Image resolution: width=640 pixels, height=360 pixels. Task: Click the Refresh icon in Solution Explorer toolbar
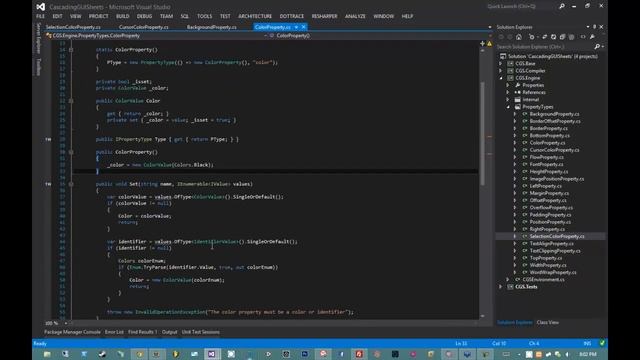point(553,37)
